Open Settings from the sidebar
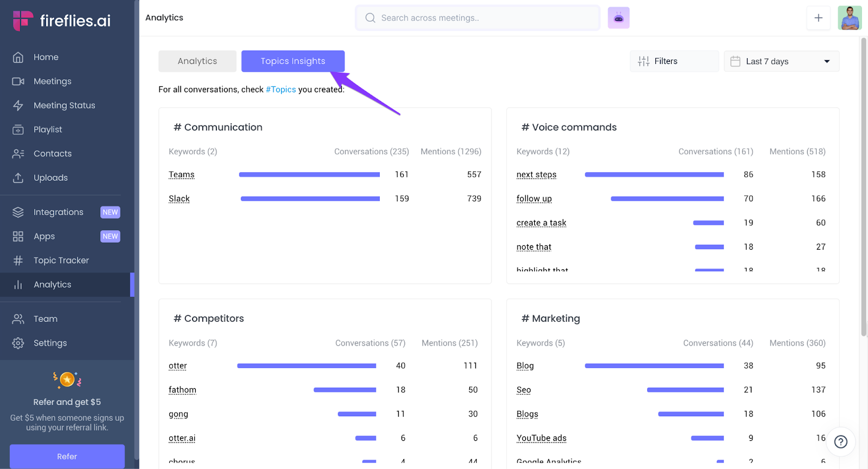 pos(50,343)
